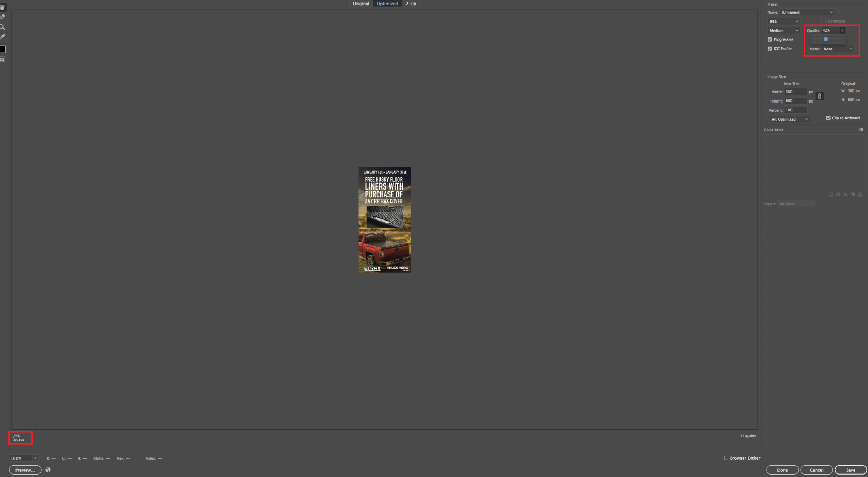Click the Done button

pos(782,470)
